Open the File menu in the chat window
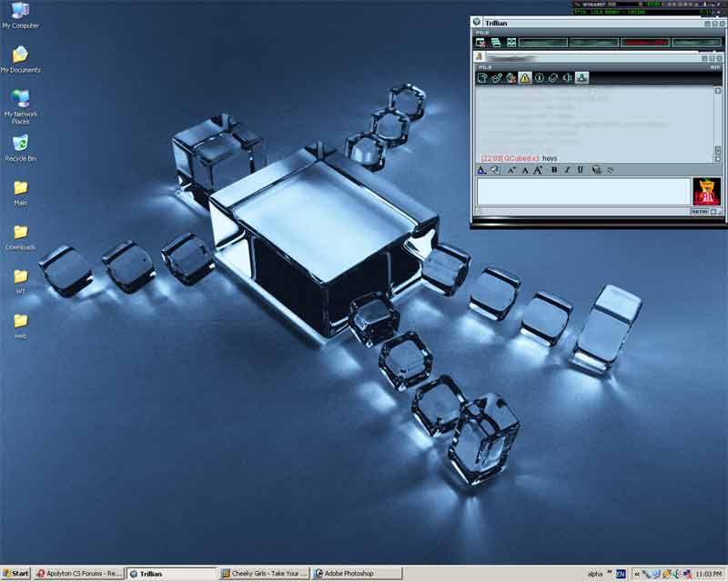Viewport: 728px width, 582px height. click(x=485, y=66)
